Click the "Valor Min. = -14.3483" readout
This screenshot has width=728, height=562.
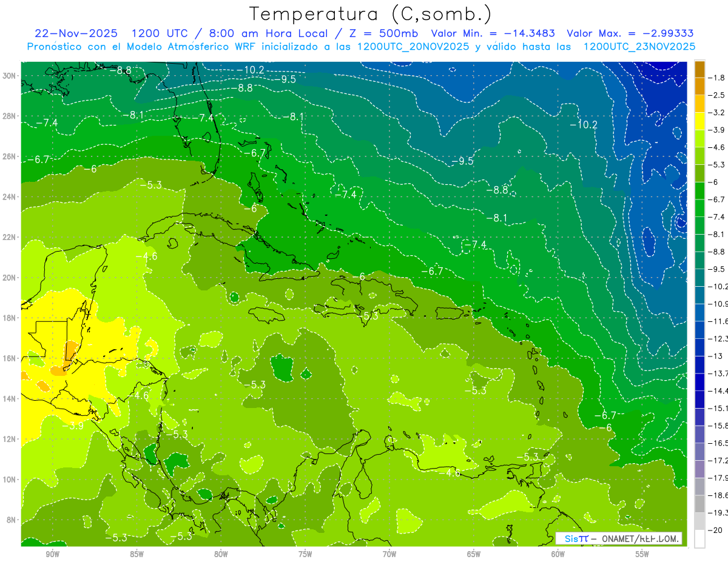[493, 33]
